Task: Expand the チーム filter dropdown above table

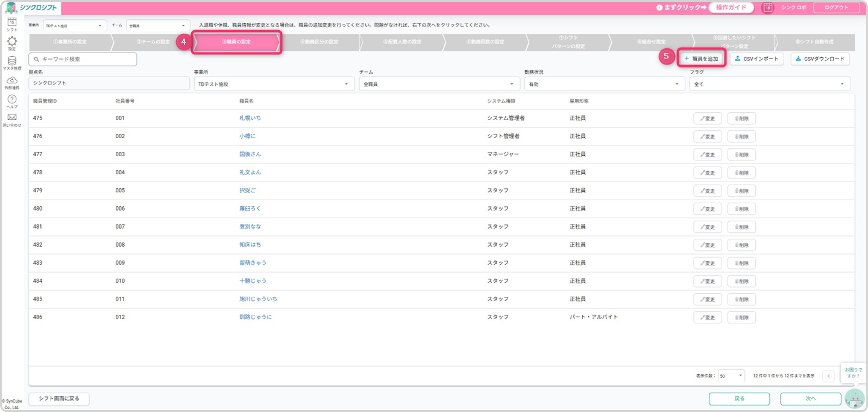Action: 439,84
